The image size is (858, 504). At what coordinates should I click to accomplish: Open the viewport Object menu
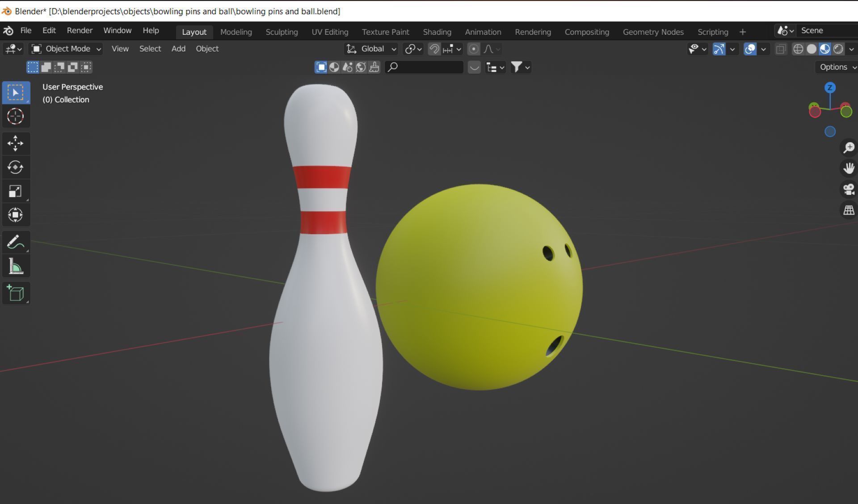click(207, 49)
